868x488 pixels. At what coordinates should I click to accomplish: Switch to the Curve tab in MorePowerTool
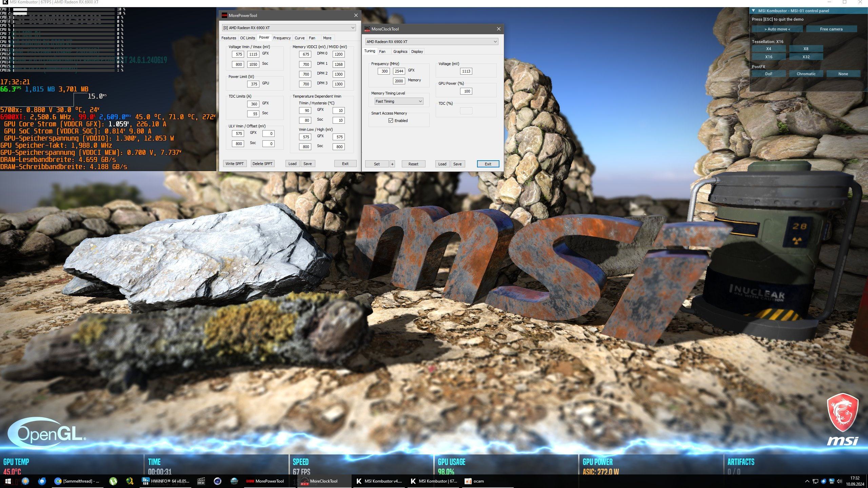point(299,38)
